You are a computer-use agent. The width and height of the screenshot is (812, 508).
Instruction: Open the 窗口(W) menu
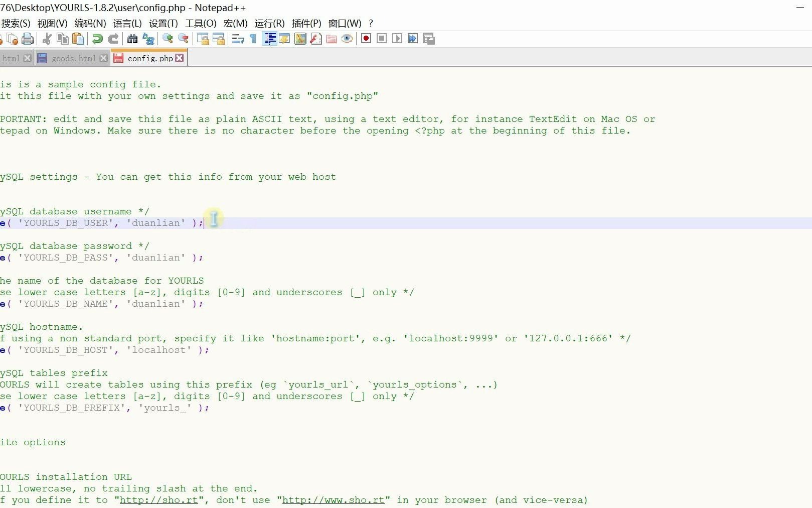[345, 24]
